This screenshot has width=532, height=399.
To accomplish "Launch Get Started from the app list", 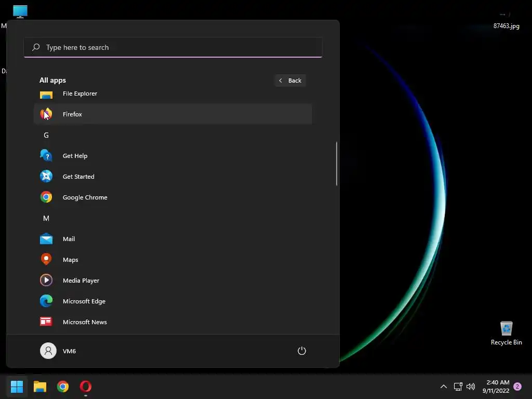I will coord(172,177).
